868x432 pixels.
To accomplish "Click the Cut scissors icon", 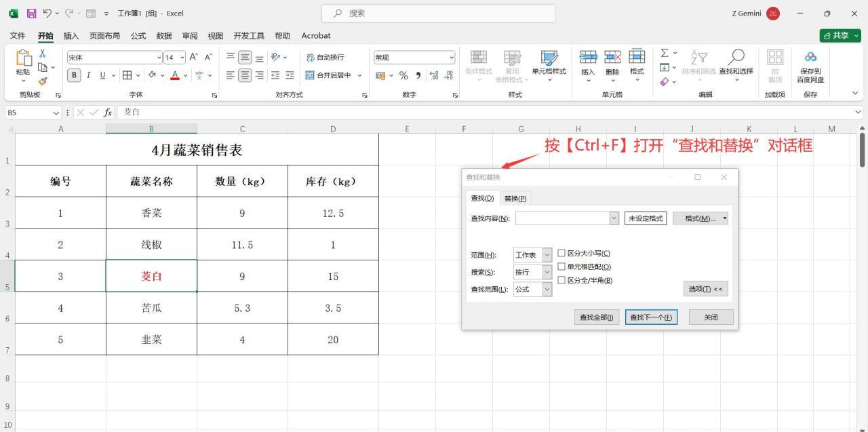I will tap(43, 54).
